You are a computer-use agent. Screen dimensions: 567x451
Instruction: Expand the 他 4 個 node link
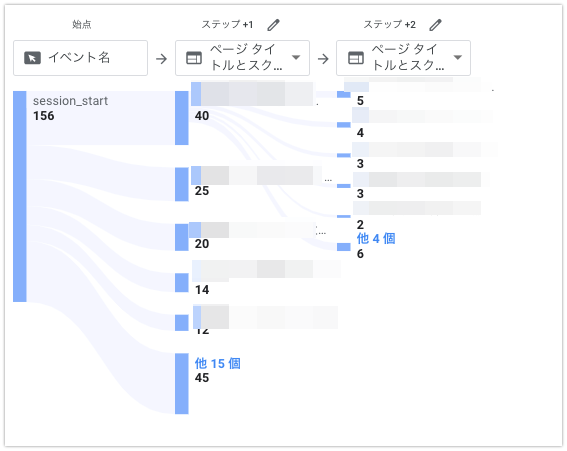pos(376,238)
